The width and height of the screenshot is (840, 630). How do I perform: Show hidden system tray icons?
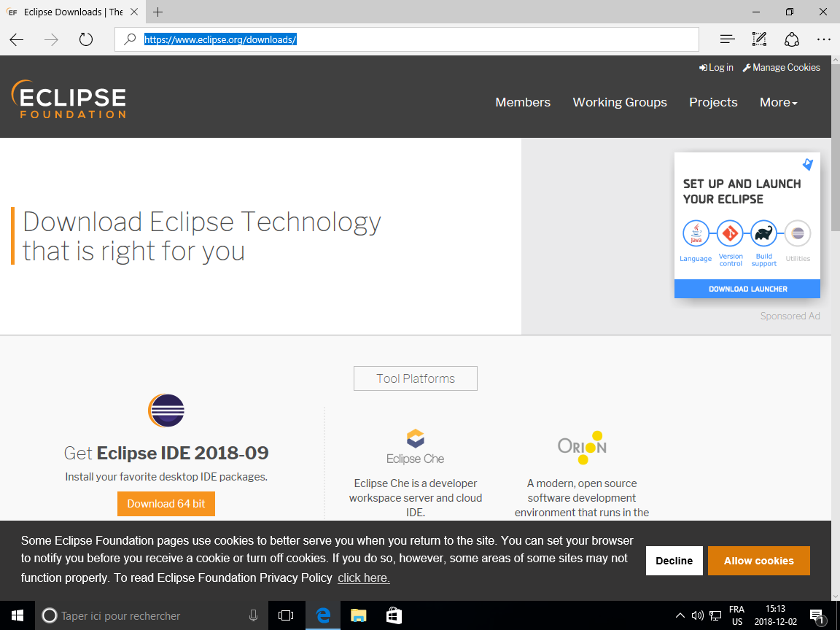(680, 615)
